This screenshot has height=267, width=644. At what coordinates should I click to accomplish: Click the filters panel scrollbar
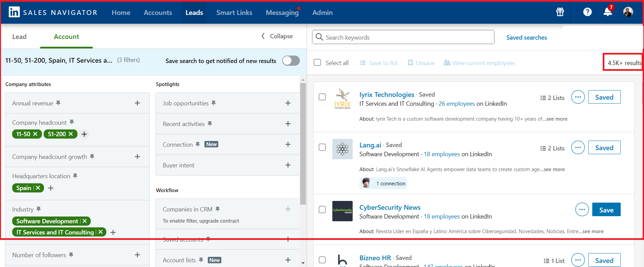(x=303, y=143)
